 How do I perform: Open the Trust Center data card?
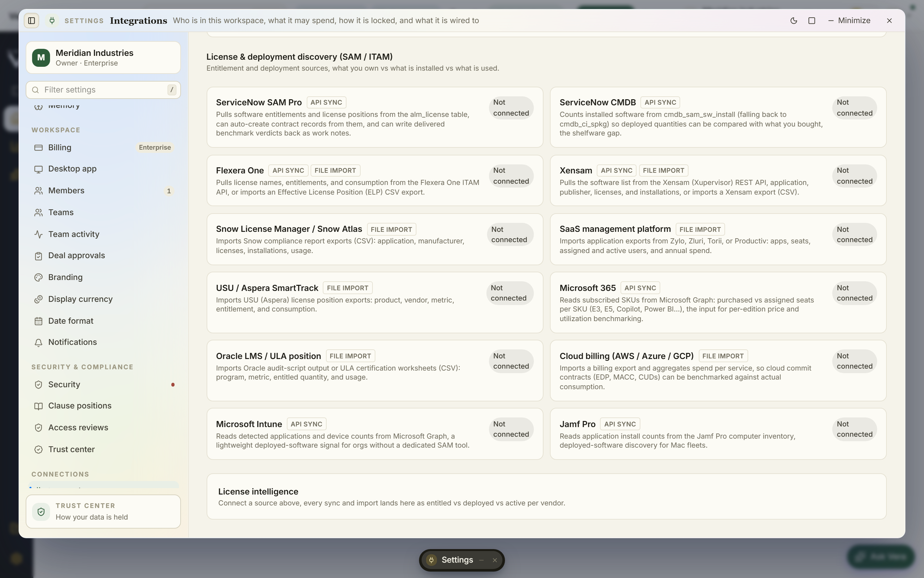pos(103,512)
